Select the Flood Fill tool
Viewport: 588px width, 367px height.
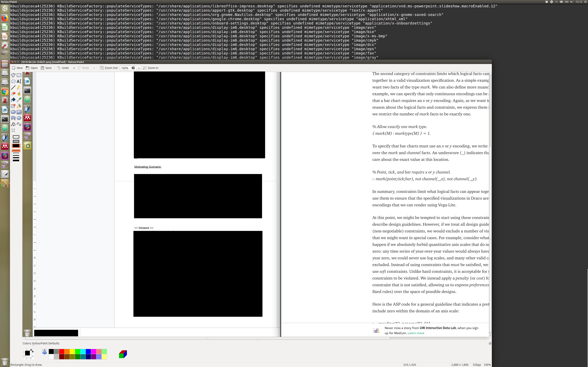click(x=13, y=100)
